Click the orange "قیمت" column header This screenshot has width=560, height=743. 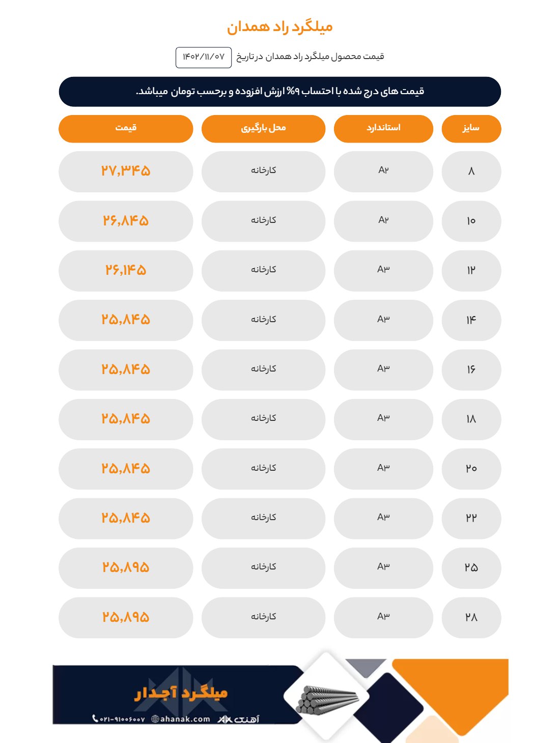[126, 128]
